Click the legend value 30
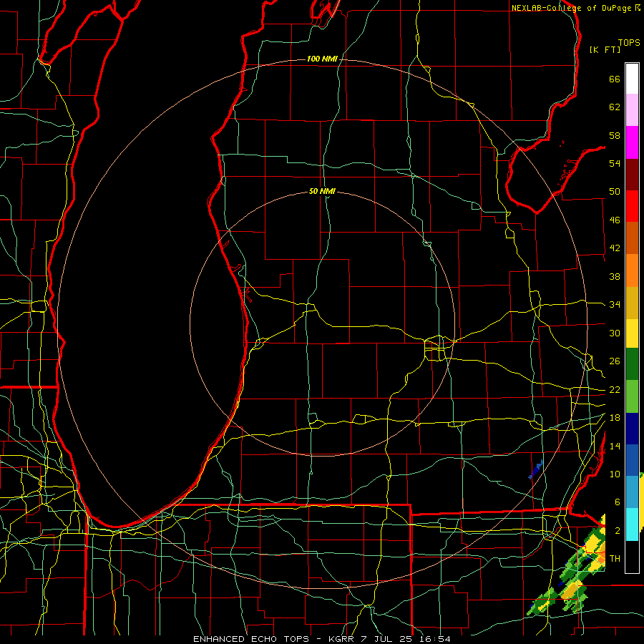 point(615,333)
